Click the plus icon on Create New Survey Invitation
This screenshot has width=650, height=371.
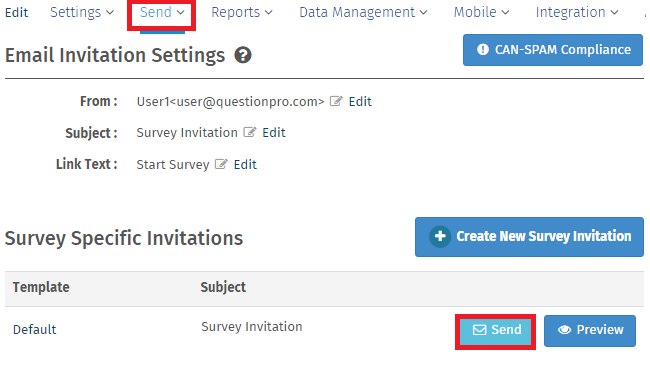click(440, 236)
